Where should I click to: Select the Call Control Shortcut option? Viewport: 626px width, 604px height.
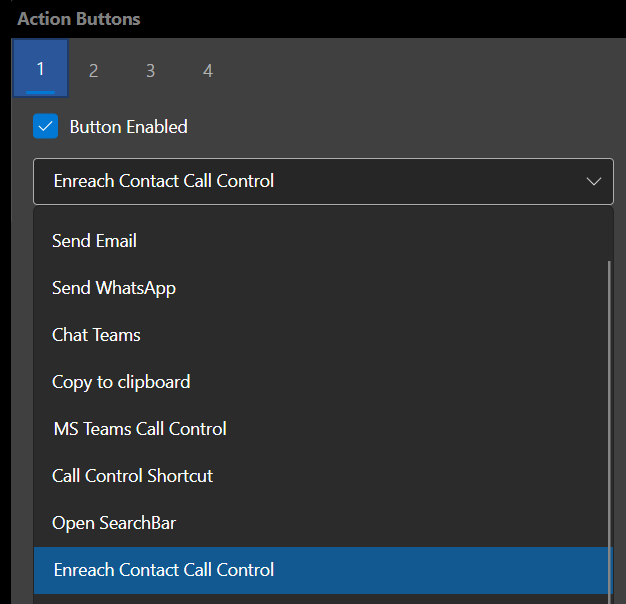[132, 476]
